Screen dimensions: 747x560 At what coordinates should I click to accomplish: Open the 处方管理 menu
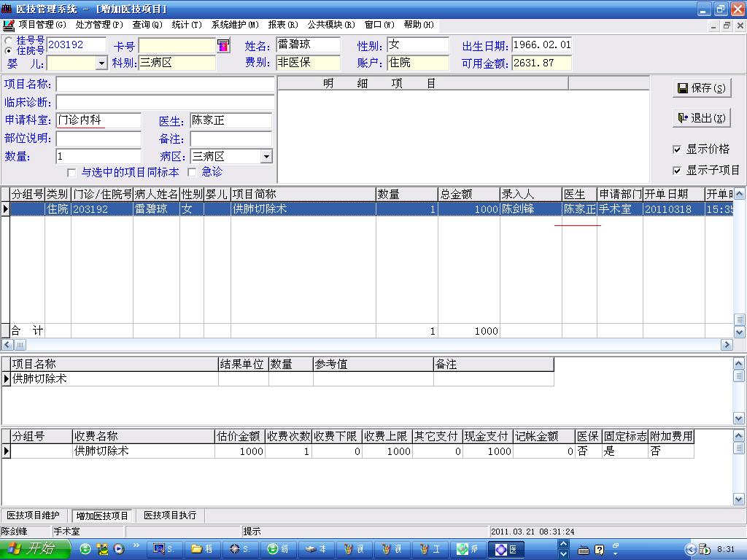point(99,25)
